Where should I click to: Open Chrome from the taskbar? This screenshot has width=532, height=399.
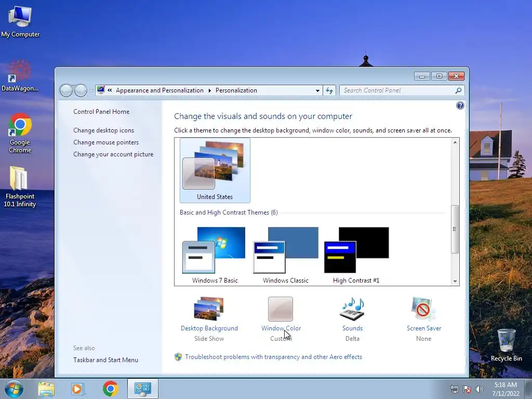110,389
